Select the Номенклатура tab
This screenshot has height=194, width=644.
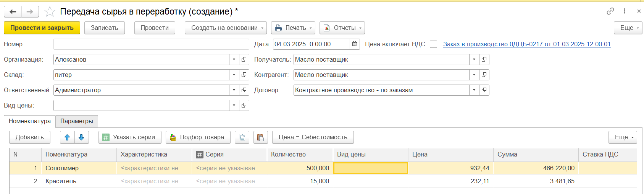30,121
